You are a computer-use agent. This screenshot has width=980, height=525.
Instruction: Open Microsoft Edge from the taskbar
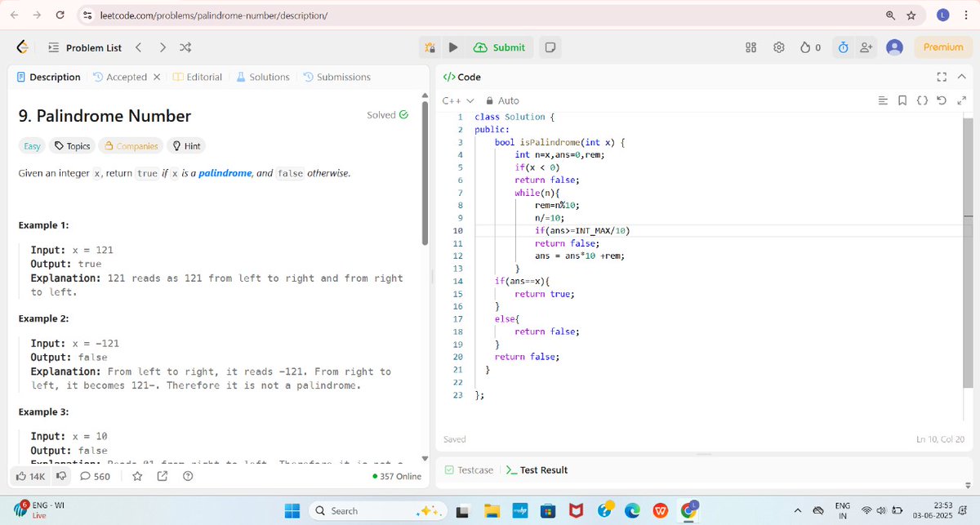tap(632, 511)
